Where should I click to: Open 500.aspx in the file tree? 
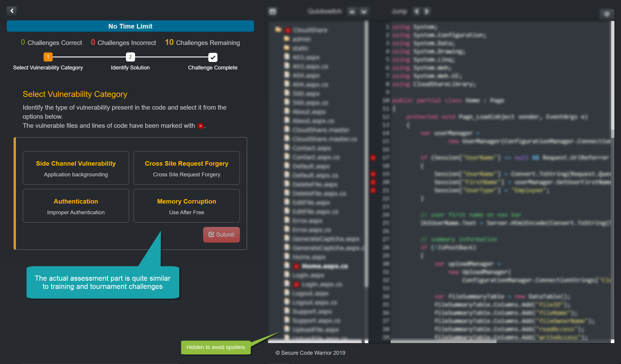pyautogui.click(x=306, y=94)
